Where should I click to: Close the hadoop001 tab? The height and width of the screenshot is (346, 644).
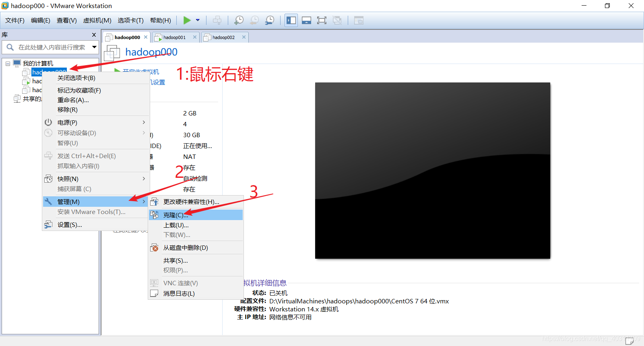[x=195, y=37]
